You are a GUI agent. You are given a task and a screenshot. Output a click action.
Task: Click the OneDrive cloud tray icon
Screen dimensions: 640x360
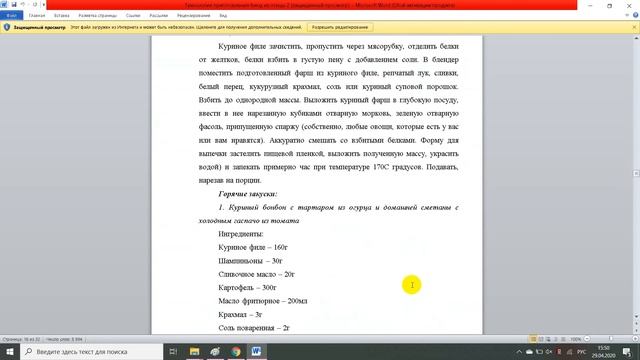coord(529,352)
